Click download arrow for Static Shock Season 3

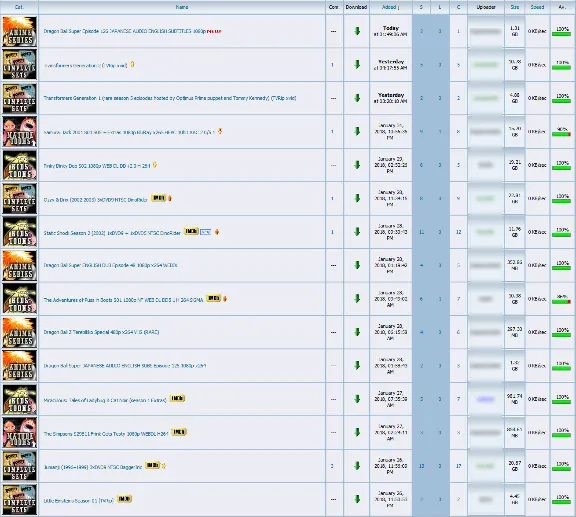pyautogui.click(x=357, y=232)
